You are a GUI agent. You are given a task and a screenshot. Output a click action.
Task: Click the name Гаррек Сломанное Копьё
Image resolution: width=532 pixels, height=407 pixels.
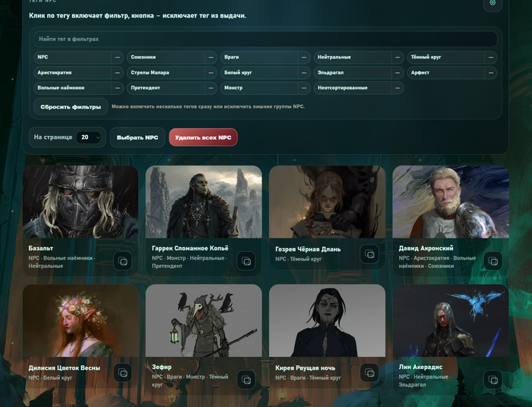coord(190,248)
